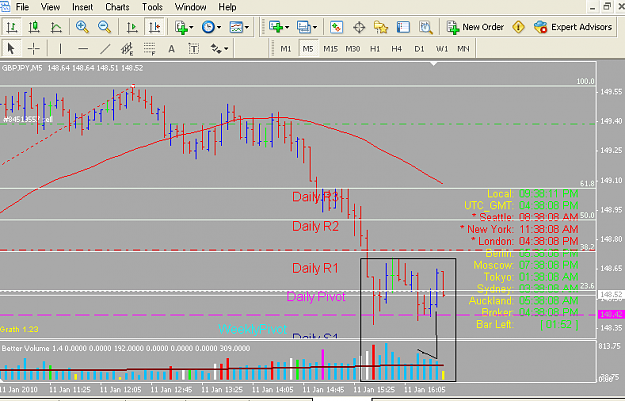Image resolution: width=625 pixels, height=401 pixels.
Task: Select the vertical line drawing tool
Action: pyautogui.click(x=60, y=49)
